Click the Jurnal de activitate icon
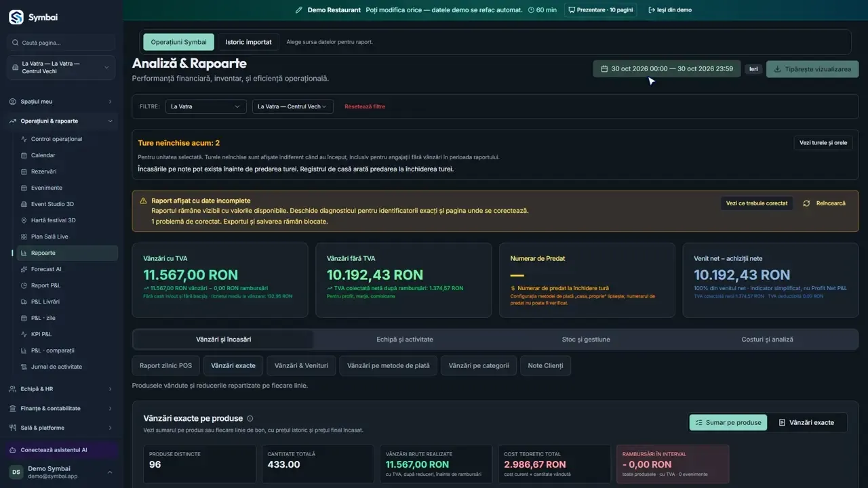This screenshot has width=868, height=488. click(24, 367)
